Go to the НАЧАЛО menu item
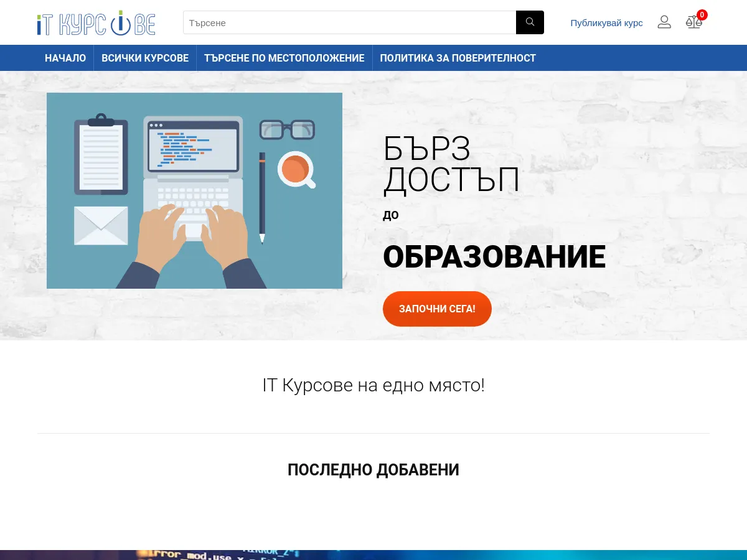 click(65, 58)
